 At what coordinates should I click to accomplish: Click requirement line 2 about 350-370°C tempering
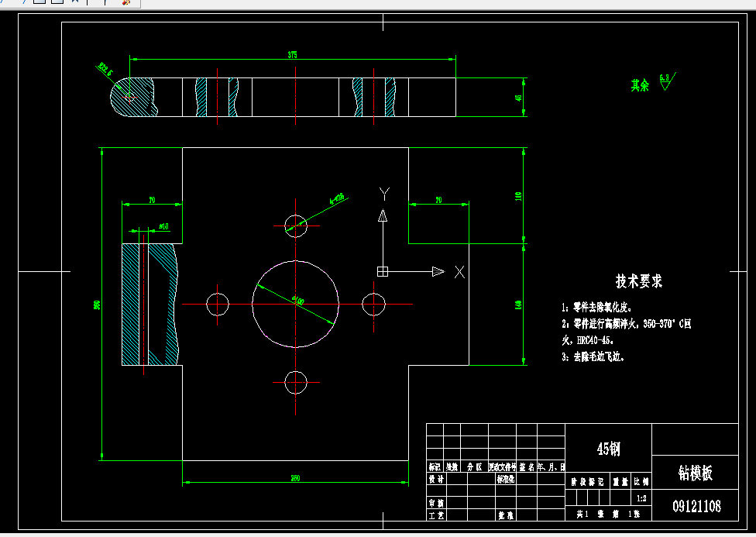[627, 324]
